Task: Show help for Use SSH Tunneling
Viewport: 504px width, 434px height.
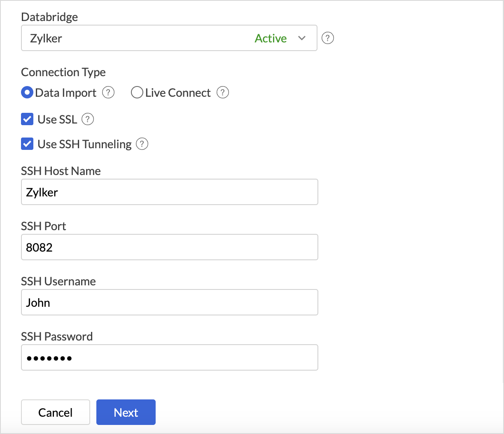Action: [x=142, y=144]
